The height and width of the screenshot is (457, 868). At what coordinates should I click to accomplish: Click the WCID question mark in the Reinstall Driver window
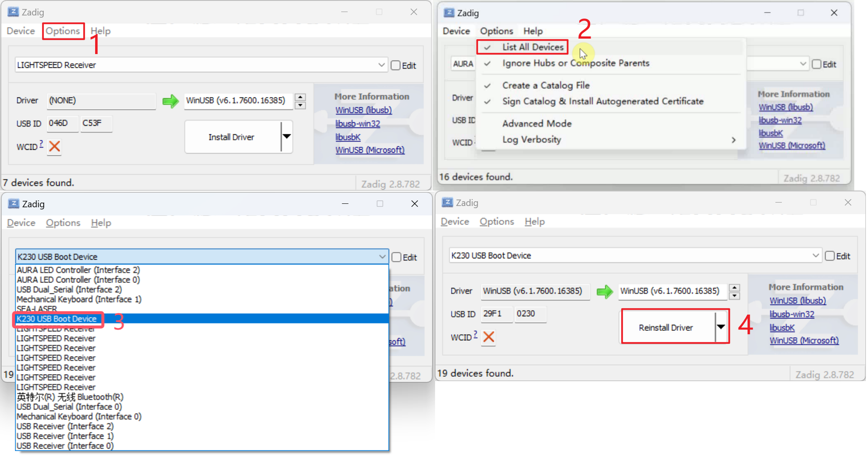tap(475, 334)
